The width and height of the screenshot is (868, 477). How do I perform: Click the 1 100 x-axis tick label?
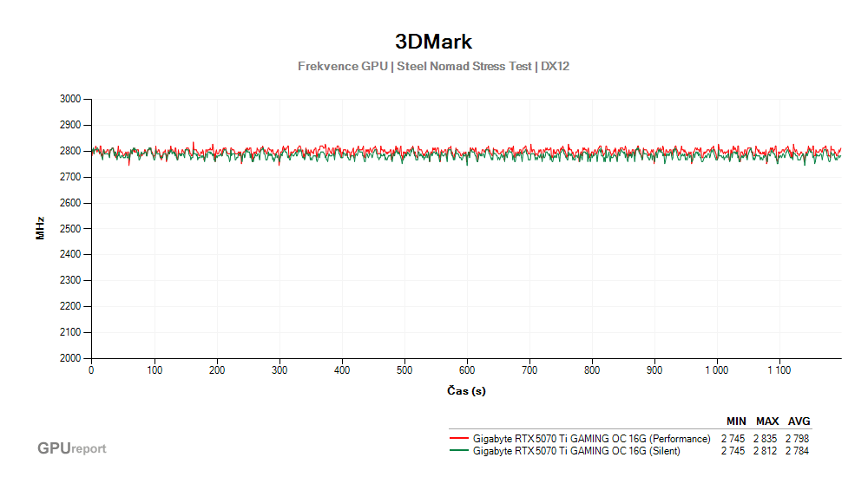[779, 370]
